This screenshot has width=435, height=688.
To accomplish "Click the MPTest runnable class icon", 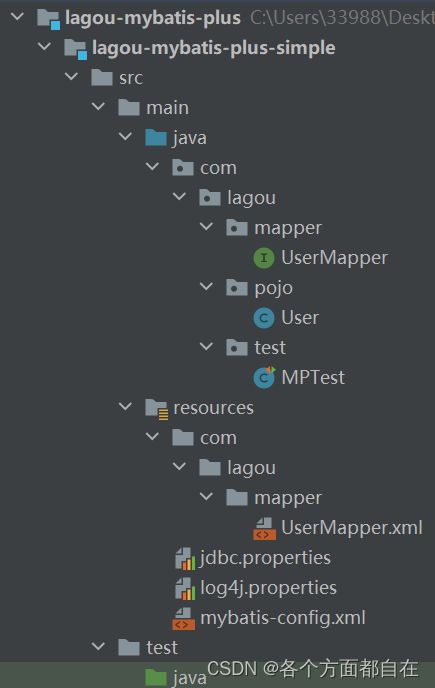I will click(x=264, y=377).
